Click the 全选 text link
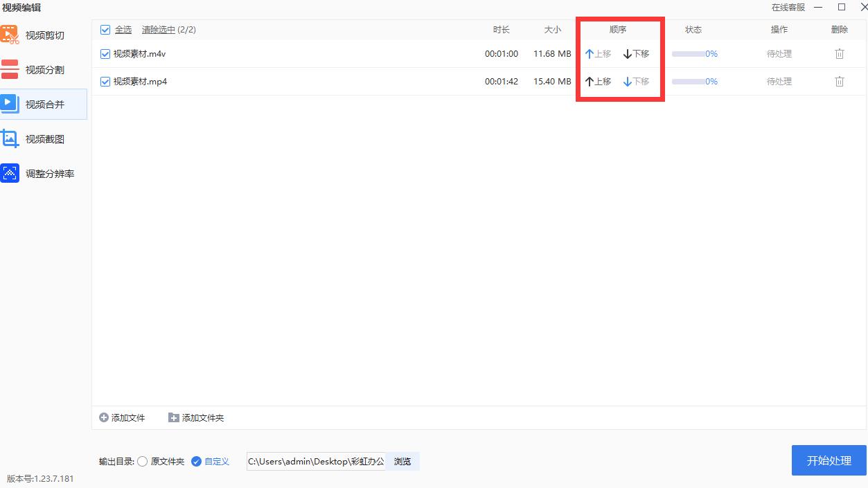The height and width of the screenshot is (488, 868). (x=123, y=30)
